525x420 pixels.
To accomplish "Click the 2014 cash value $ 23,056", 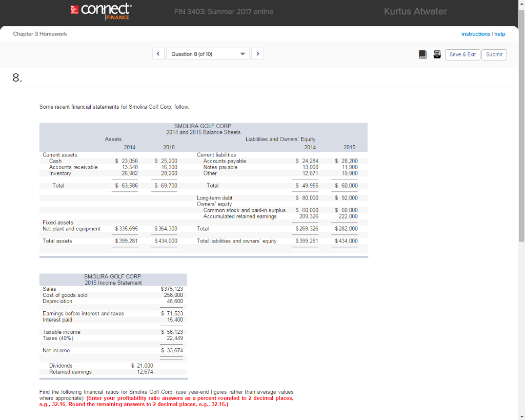I will pyautogui.click(x=127, y=161).
